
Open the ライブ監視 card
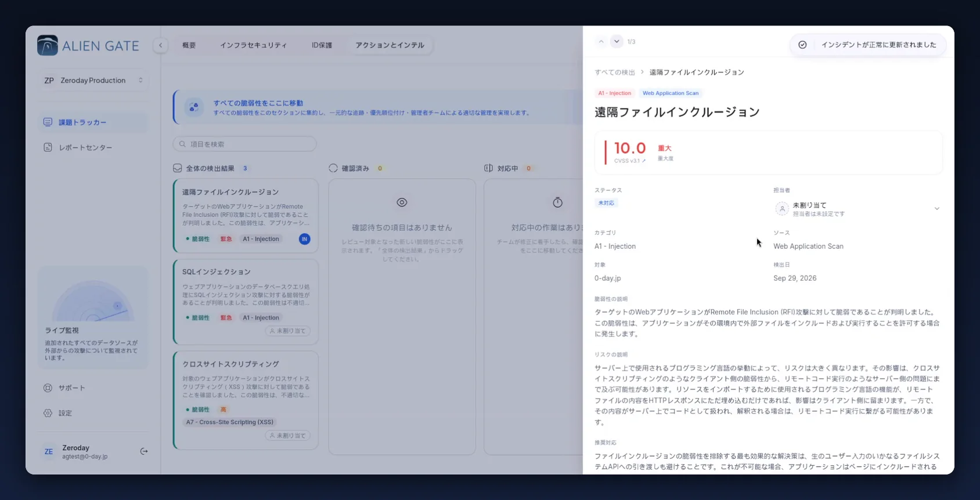[x=93, y=318]
